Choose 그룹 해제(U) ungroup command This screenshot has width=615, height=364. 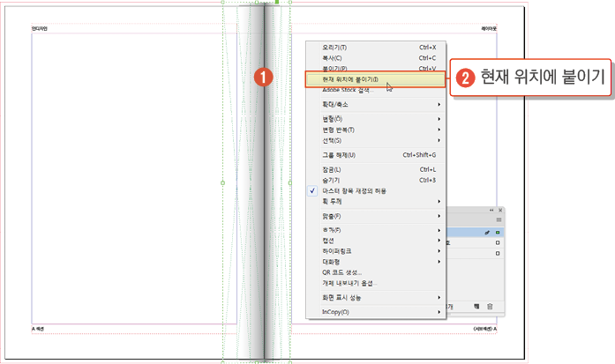pyautogui.click(x=376, y=155)
